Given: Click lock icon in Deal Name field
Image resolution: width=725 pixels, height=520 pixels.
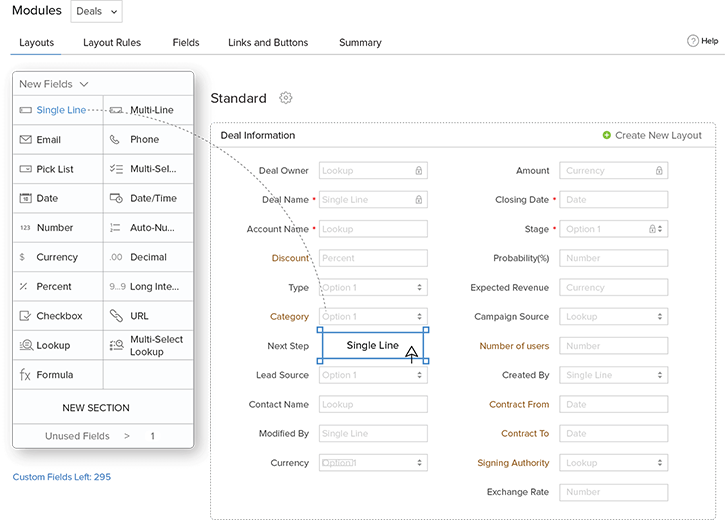Looking at the screenshot, I should click(x=418, y=200).
